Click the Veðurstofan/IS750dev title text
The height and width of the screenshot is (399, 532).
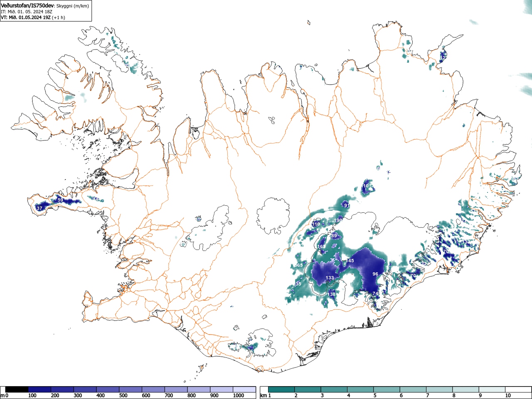27,5
